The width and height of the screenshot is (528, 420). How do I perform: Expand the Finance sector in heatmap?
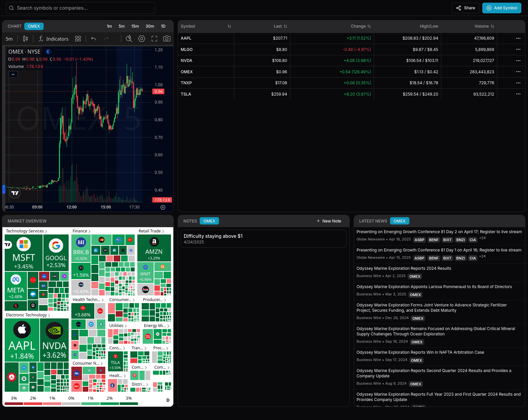tap(81, 231)
